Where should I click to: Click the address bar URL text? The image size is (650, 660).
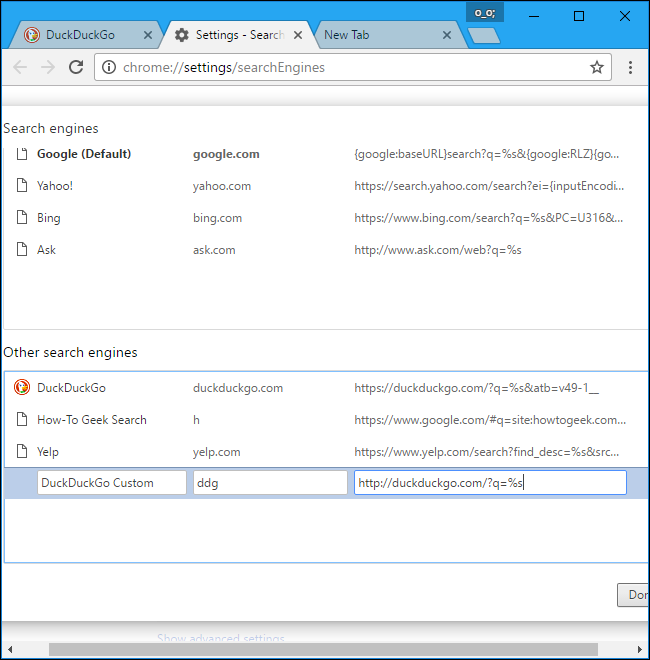(224, 67)
